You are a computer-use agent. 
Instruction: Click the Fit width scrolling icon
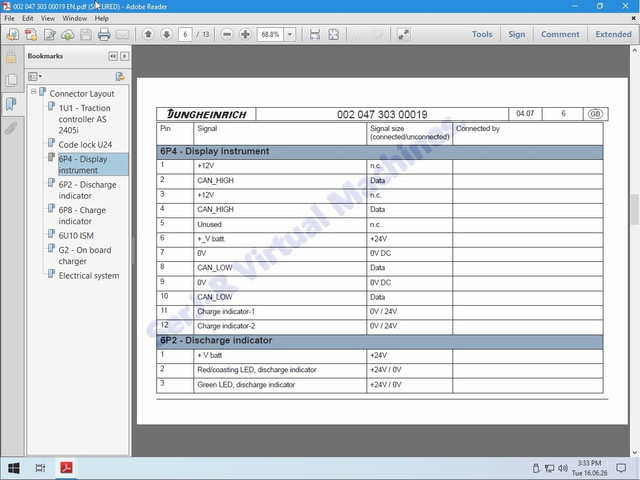click(315, 34)
